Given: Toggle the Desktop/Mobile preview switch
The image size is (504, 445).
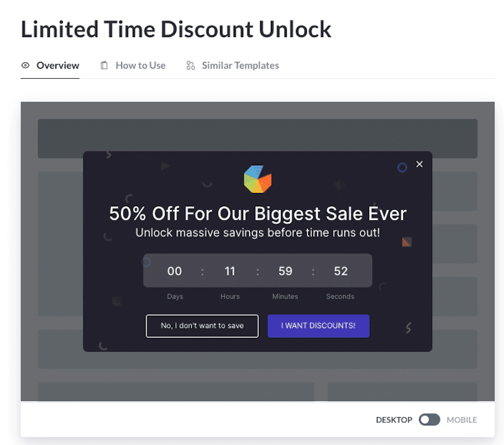Looking at the screenshot, I should coord(429,420).
